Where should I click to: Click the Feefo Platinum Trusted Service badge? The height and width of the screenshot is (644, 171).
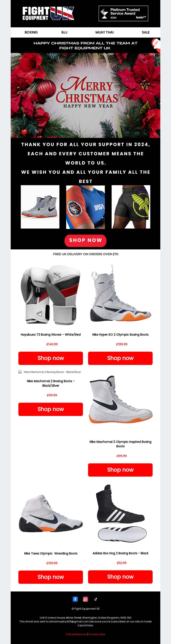[123, 13]
